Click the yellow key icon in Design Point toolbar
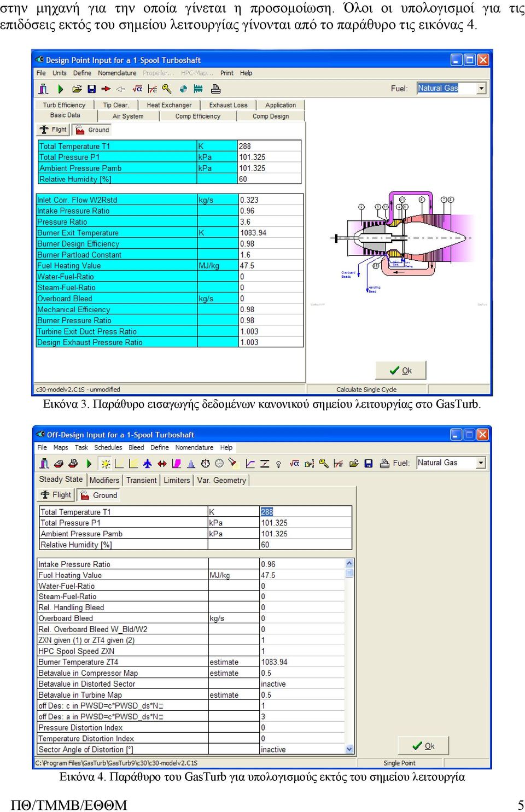525x812 pixels. point(167,89)
